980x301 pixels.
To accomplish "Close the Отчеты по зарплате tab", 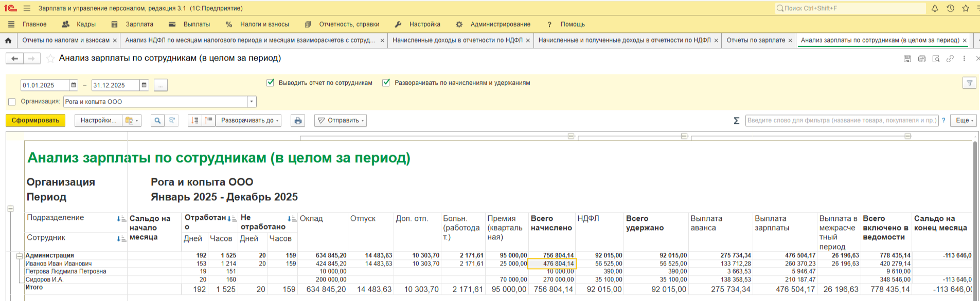I will [790, 41].
